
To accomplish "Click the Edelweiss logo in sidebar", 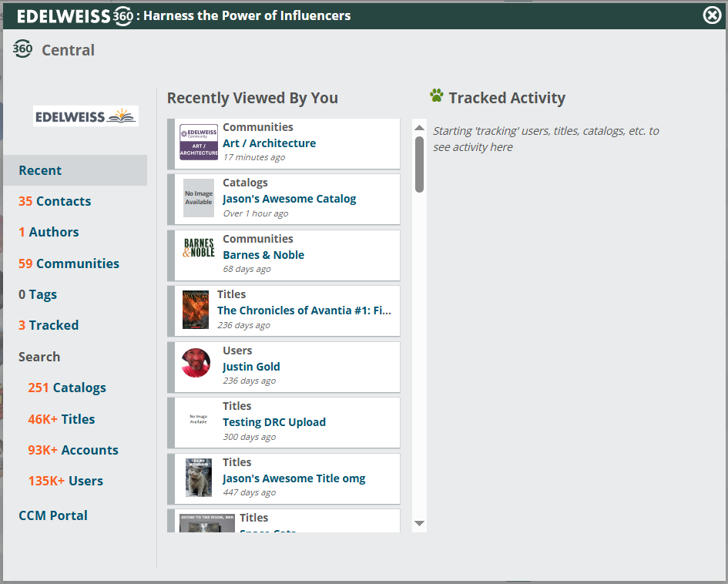I will (86, 116).
